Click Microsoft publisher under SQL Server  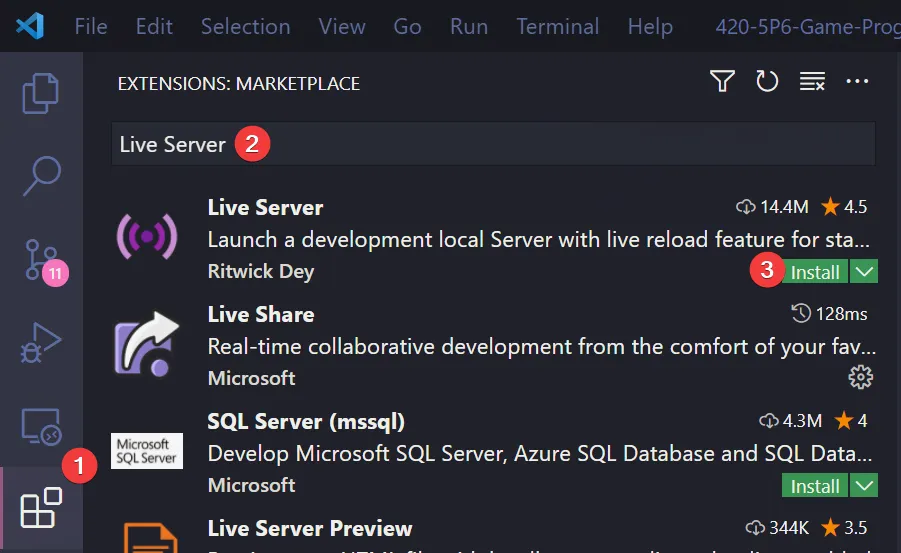click(x=251, y=485)
